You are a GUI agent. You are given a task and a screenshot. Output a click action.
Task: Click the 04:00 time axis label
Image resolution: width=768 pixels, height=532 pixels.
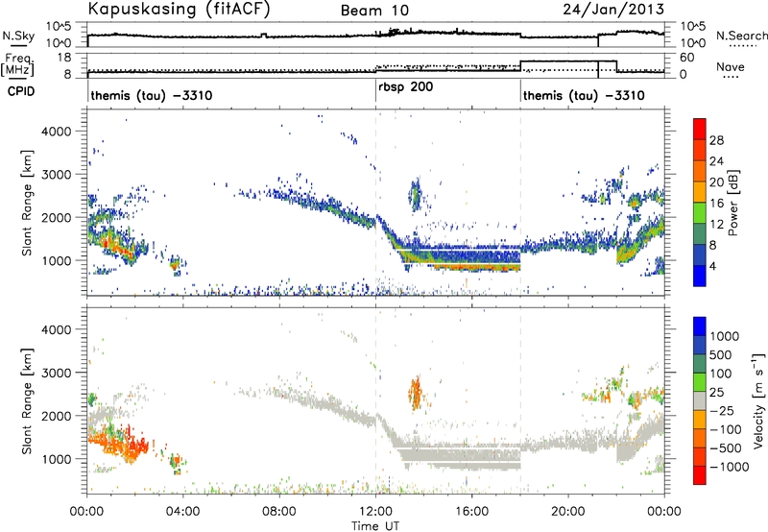182,512
